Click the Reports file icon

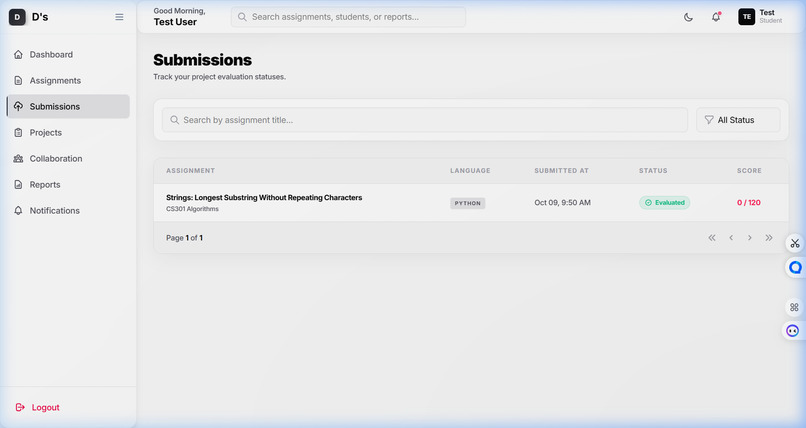(x=19, y=184)
